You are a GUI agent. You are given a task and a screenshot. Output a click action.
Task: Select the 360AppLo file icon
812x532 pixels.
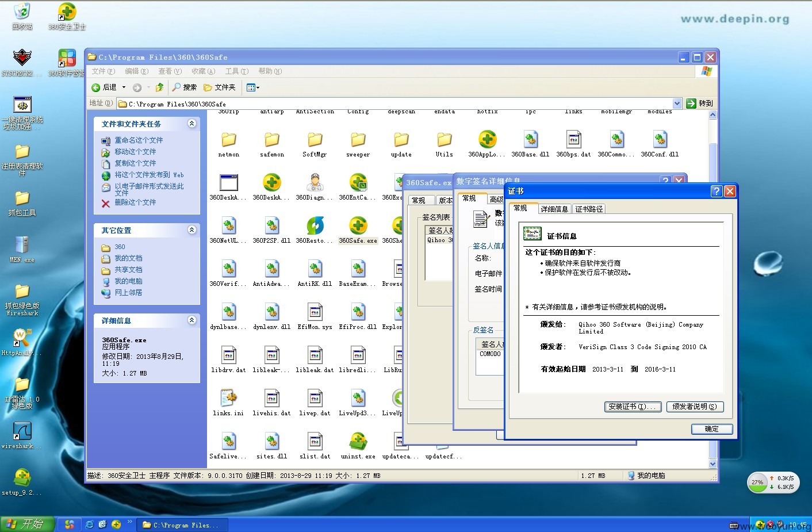pos(487,139)
